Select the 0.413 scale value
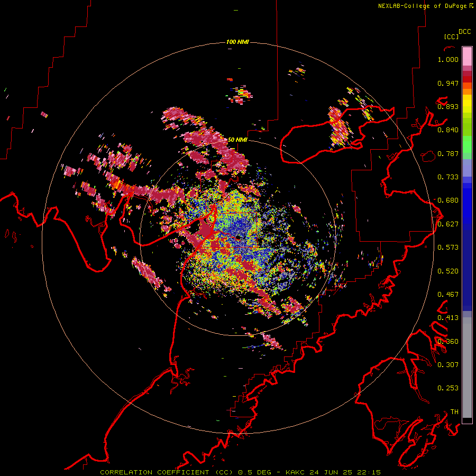The image size is (476, 476). 448,318
